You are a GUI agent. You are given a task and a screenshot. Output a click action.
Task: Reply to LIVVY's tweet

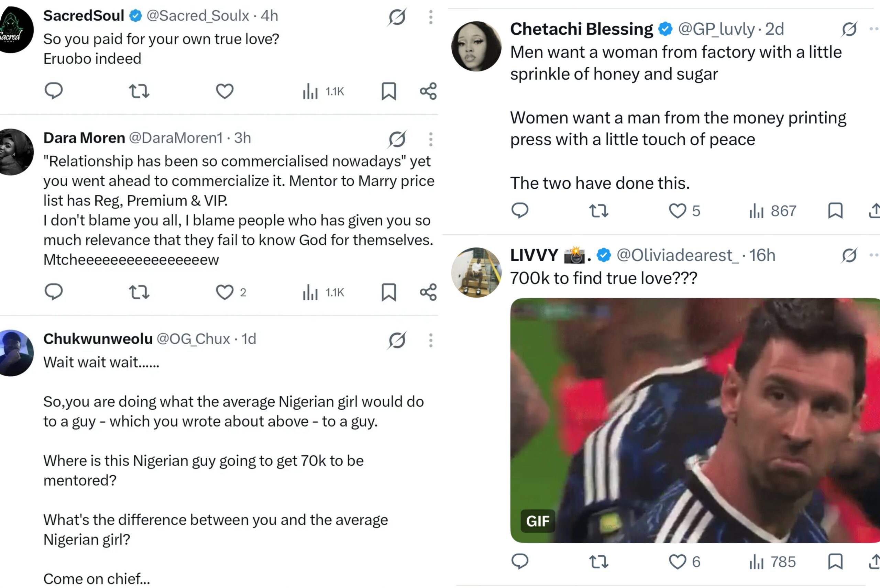[x=520, y=562]
